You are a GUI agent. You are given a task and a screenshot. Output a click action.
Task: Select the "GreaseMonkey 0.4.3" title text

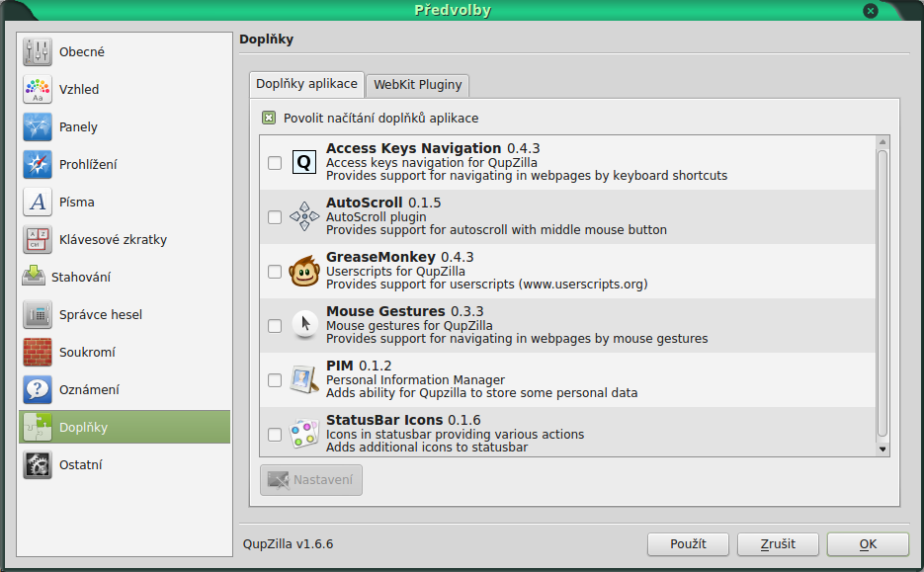coord(399,258)
